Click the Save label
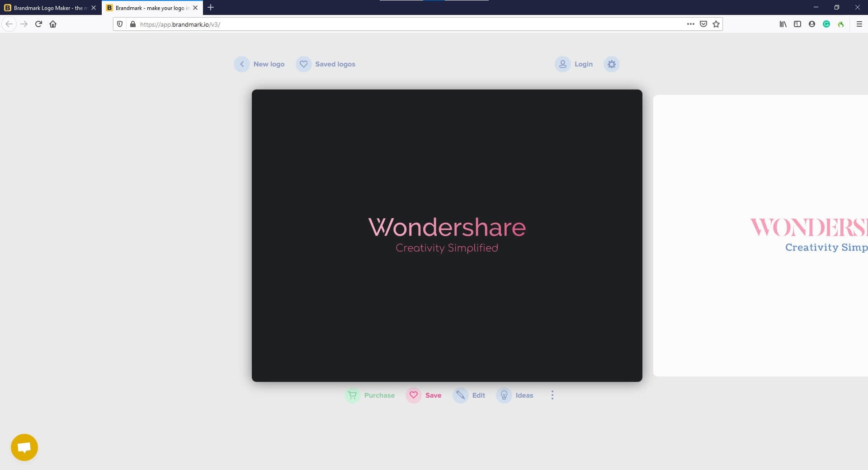 click(433, 395)
